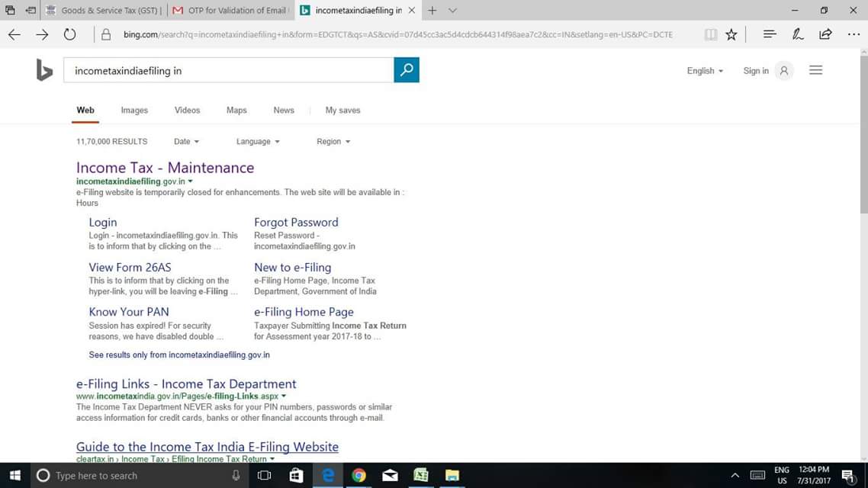Launch Microsoft Store from taskbar
868x488 pixels.
[296, 475]
